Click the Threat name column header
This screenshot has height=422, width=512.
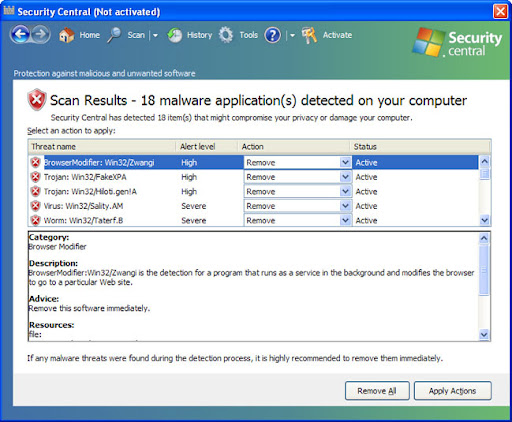pyautogui.click(x=102, y=147)
